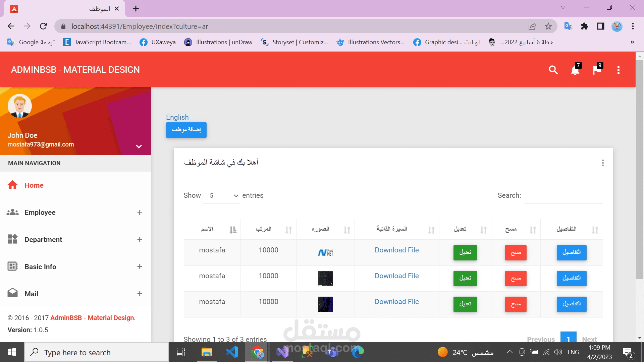Switch to the الموظف browser tab
This screenshot has width=644, height=362.
[x=100, y=9]
